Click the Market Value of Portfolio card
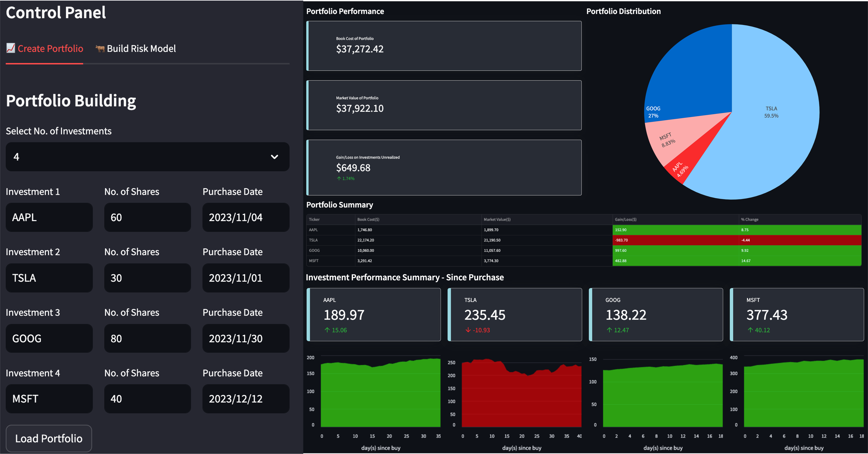 (x=444, y=105)
